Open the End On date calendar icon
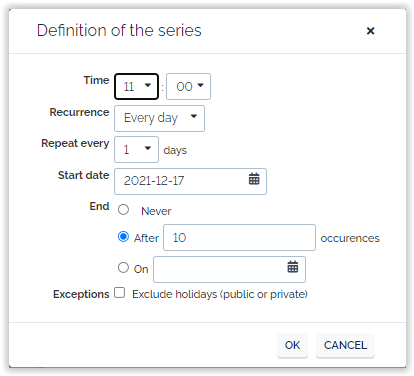Viewport: 414px width, 376px height. click(293, 267)
